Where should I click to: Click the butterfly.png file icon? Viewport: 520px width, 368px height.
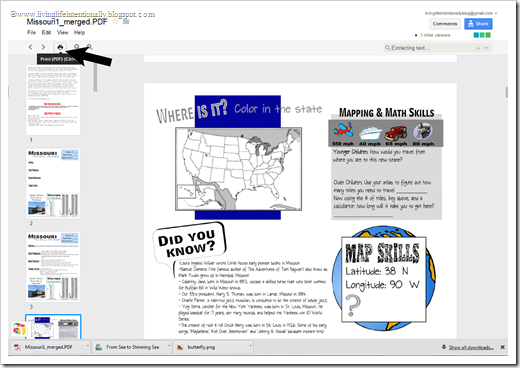[180, 347]
